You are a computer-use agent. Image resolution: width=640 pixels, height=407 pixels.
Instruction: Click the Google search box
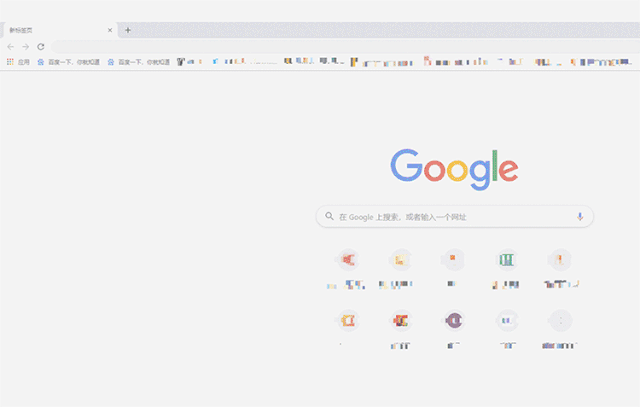point(455,217)
